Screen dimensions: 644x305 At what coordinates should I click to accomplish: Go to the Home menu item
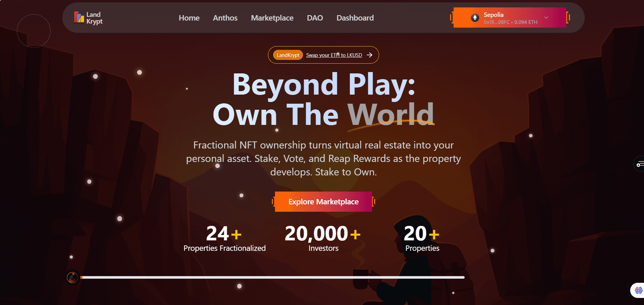[189, 18]
